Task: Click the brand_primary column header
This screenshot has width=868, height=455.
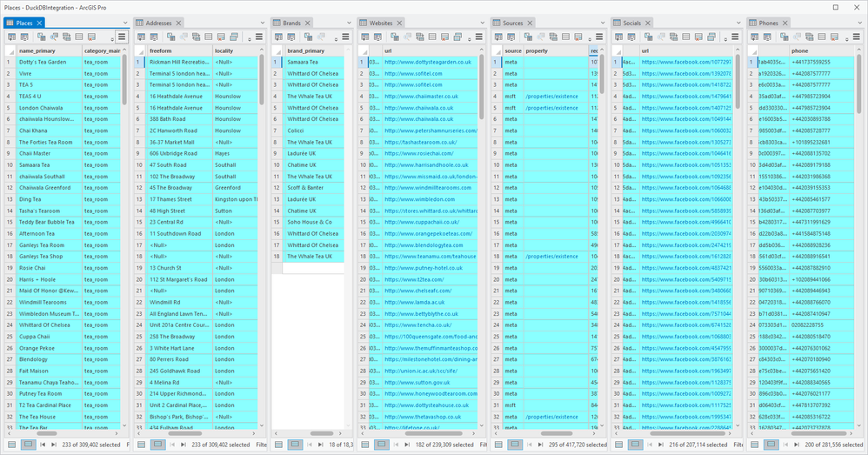Action: tap(313, 50)
